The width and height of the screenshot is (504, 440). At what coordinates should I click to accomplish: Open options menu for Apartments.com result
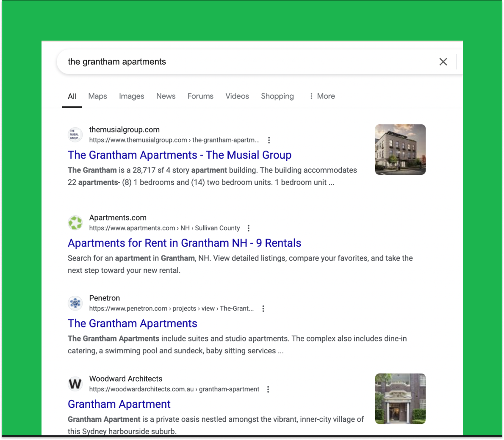point(249,228)
